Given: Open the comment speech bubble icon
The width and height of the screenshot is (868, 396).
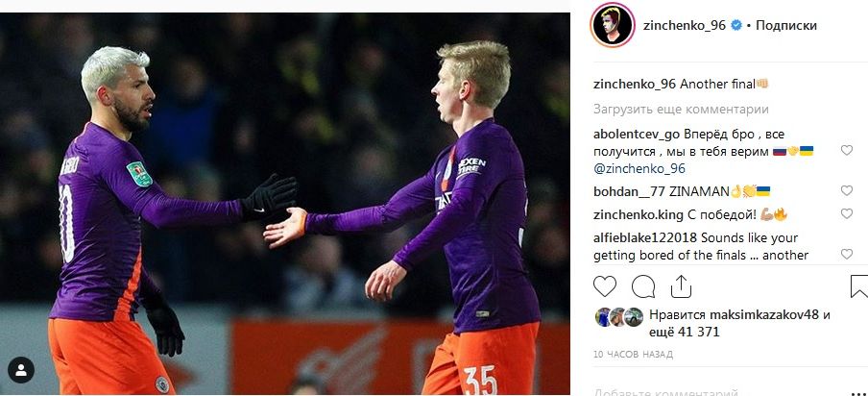Looking at the screenshot, I should tap(642, 286).
